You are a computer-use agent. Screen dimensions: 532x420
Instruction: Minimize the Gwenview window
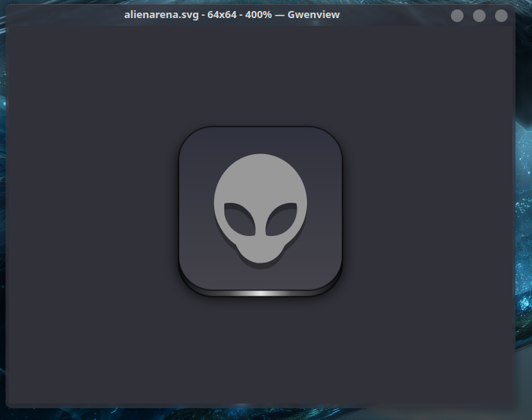(x=457, y=16)
